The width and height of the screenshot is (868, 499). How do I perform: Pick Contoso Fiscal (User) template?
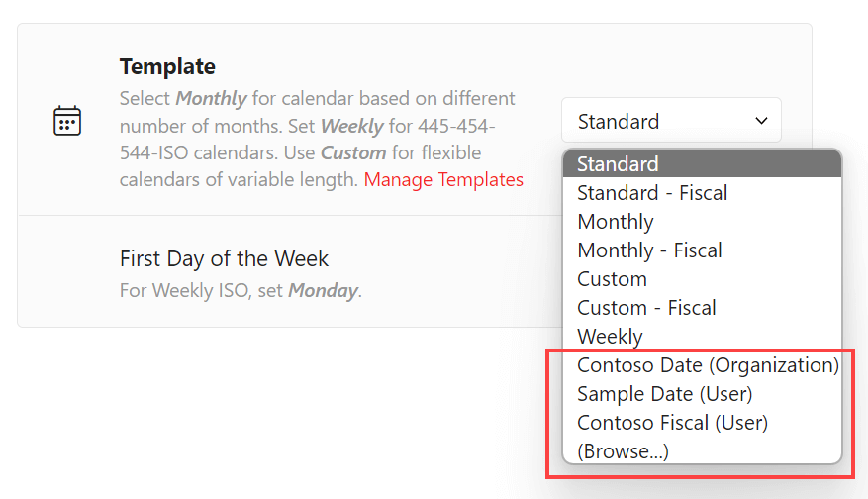pos(702,423)
